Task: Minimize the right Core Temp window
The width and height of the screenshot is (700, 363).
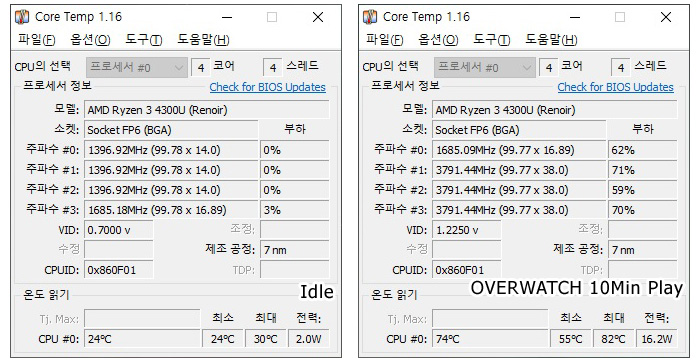Action: (575, 17)
